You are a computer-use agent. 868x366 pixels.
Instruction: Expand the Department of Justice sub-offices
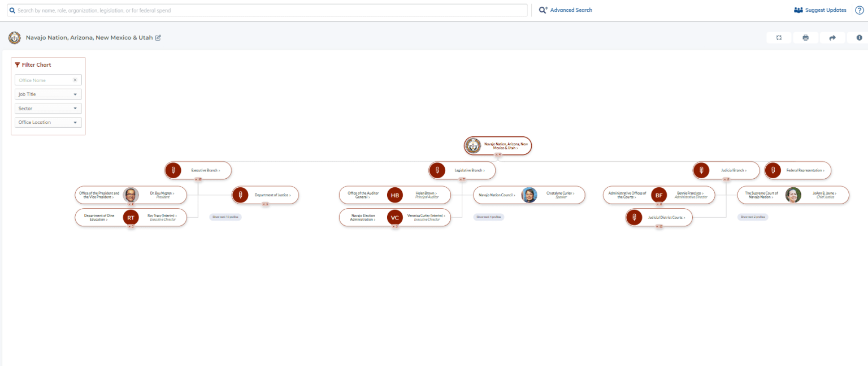click(266, 204)
